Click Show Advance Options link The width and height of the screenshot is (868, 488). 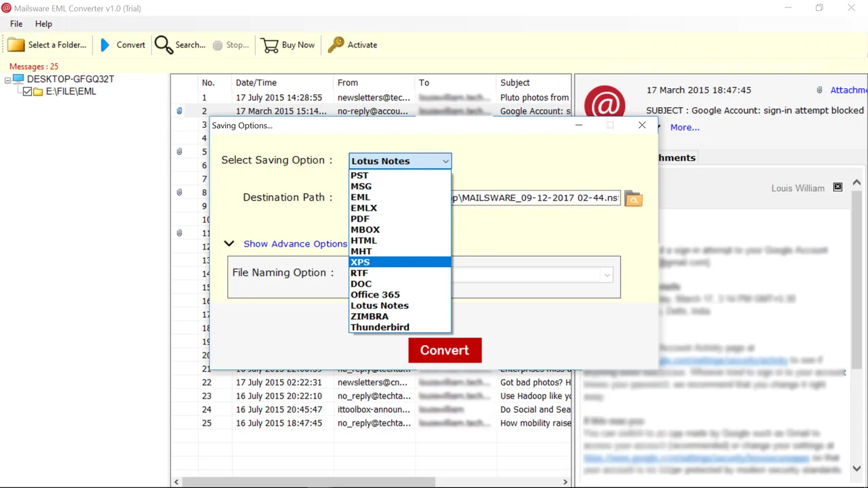295,243
